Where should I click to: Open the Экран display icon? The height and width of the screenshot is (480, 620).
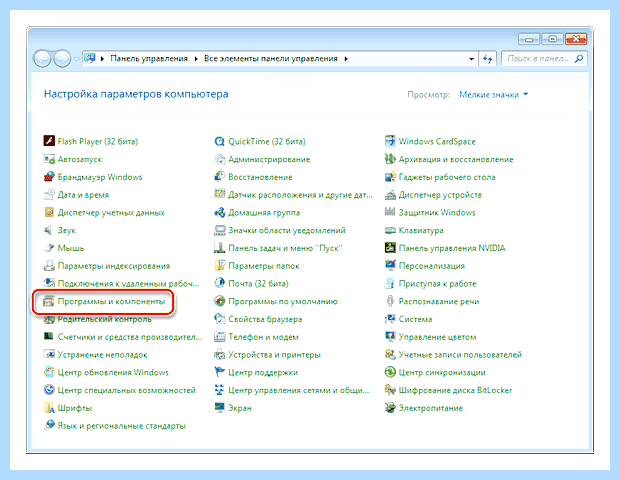click(x=219, y=408)
